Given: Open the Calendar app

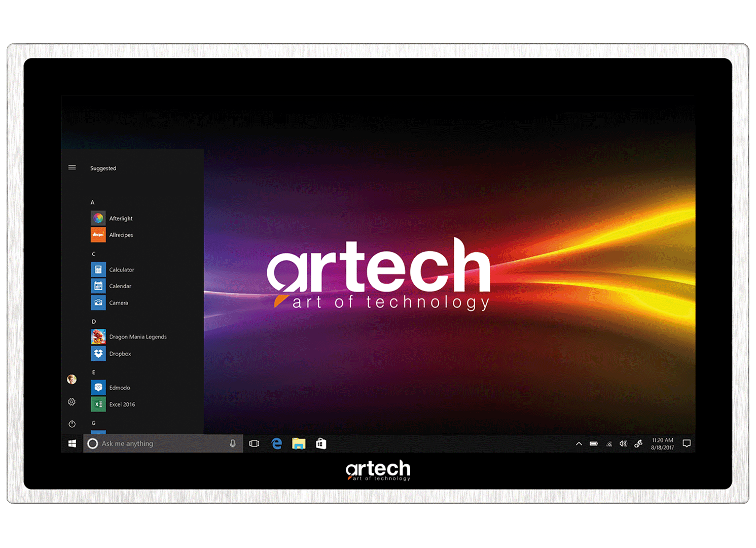Looking at the screenshot, I should point(98,286).
